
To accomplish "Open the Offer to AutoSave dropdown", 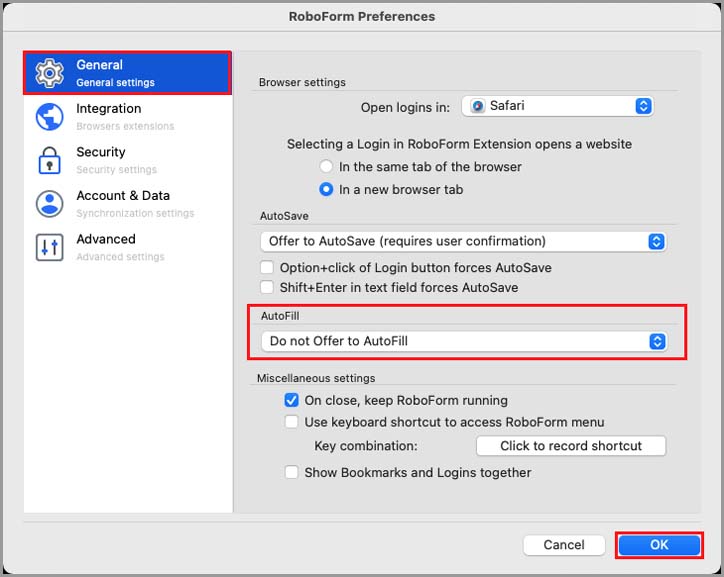I will click(463, 241).
